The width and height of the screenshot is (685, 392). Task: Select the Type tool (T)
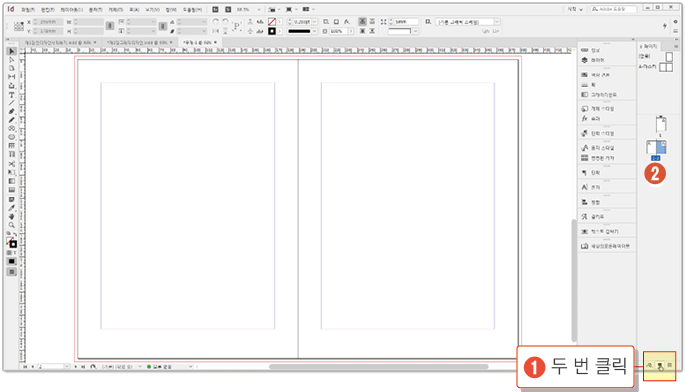[12, 95]
